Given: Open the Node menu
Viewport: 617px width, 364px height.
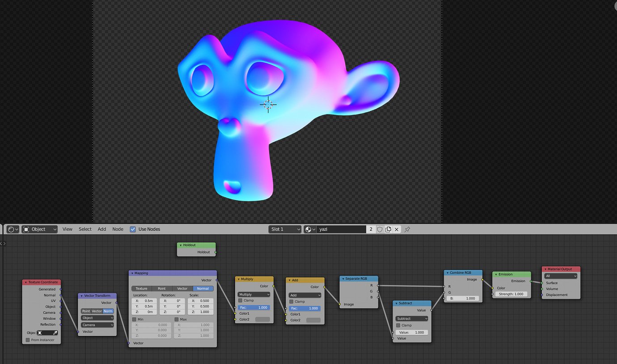Looking at the screenshot, I should (x=118, y=229).
